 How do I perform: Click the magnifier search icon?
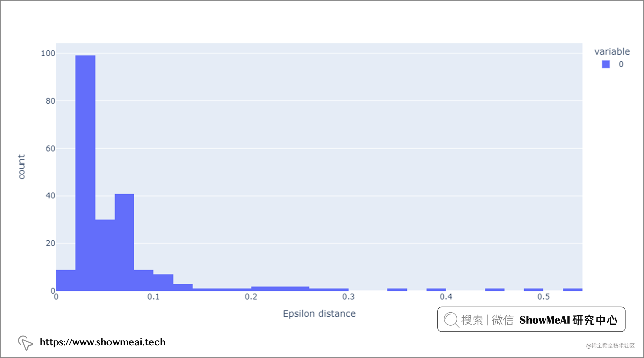click(x=451, y=320)
